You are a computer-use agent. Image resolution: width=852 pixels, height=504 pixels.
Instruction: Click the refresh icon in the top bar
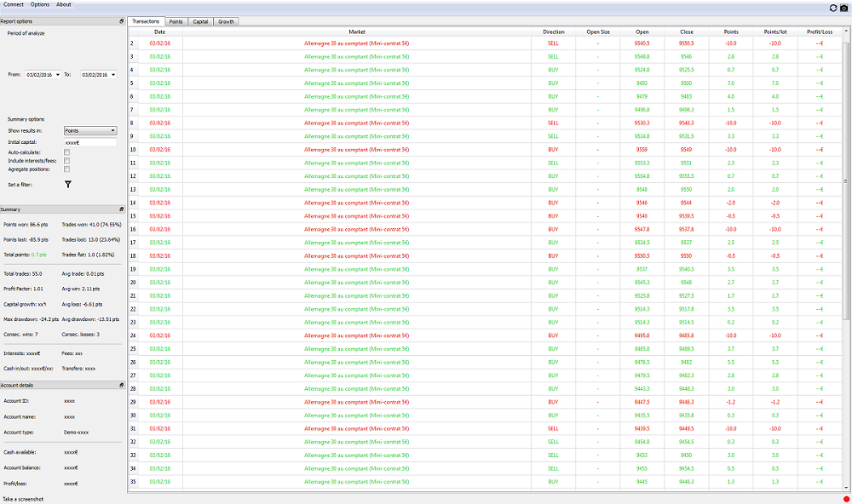833,8
